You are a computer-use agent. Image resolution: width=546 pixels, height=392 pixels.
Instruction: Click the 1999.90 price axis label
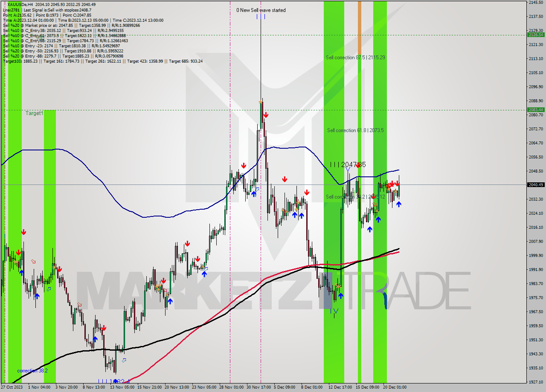point(536,255)
